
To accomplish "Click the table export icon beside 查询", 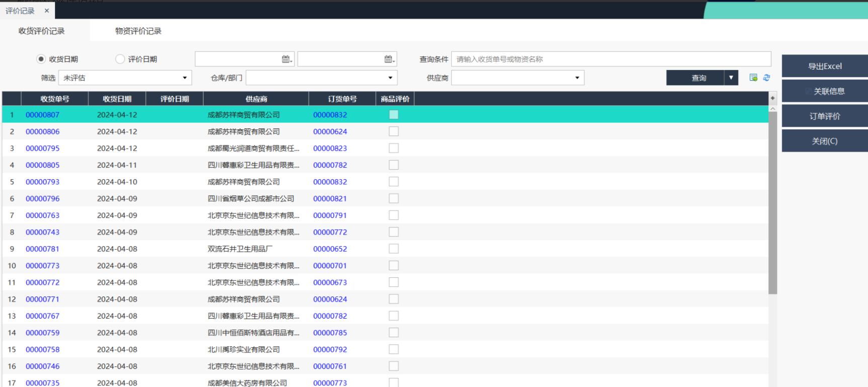I will tap(753, 78).
